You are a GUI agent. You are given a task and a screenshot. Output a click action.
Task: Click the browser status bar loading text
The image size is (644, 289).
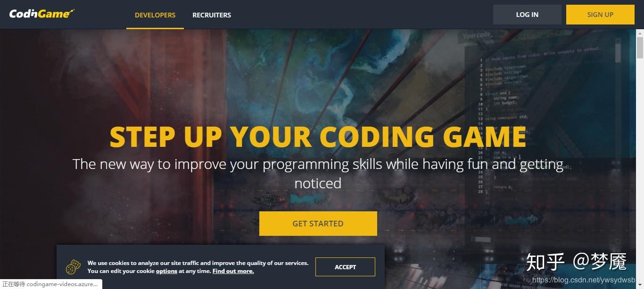click(50, 284)
